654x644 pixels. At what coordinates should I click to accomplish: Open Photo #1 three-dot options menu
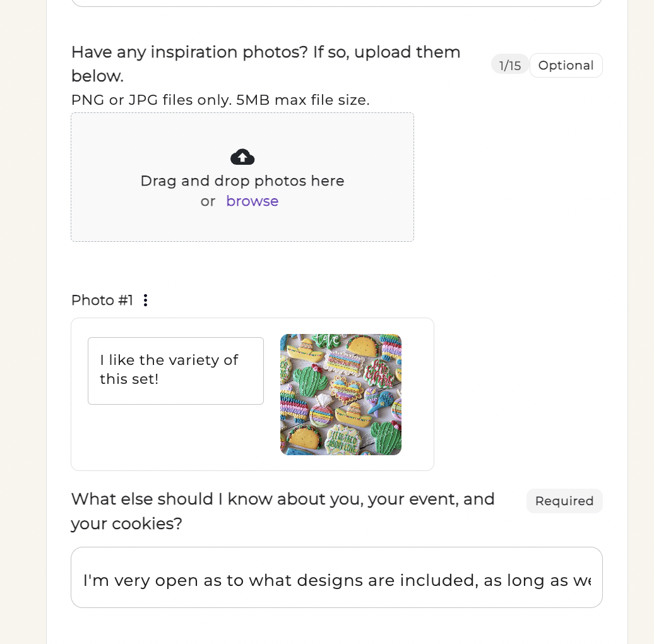(145, 301)
